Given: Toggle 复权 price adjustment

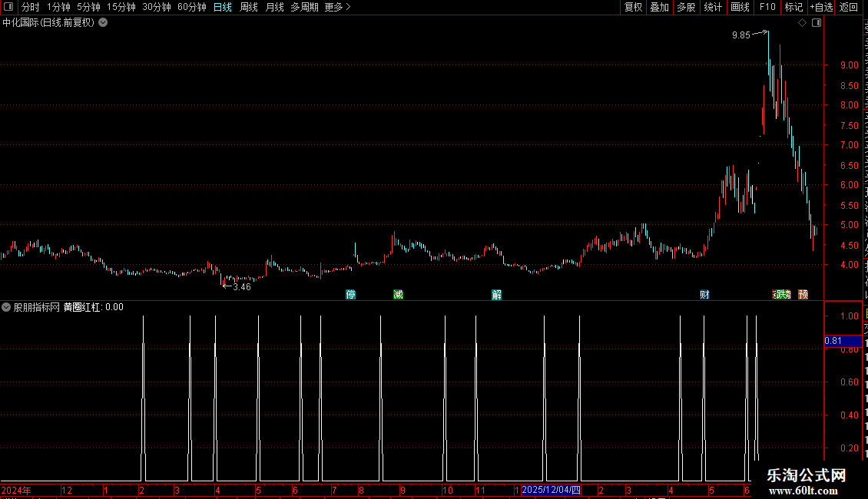Looking at the screenshot, I should click(633, 7).
